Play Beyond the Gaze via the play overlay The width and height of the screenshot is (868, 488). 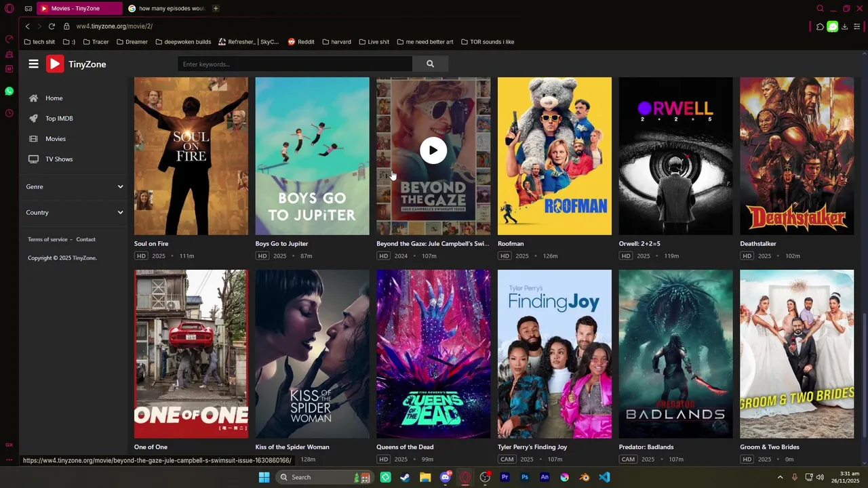(x=433, y=150)
